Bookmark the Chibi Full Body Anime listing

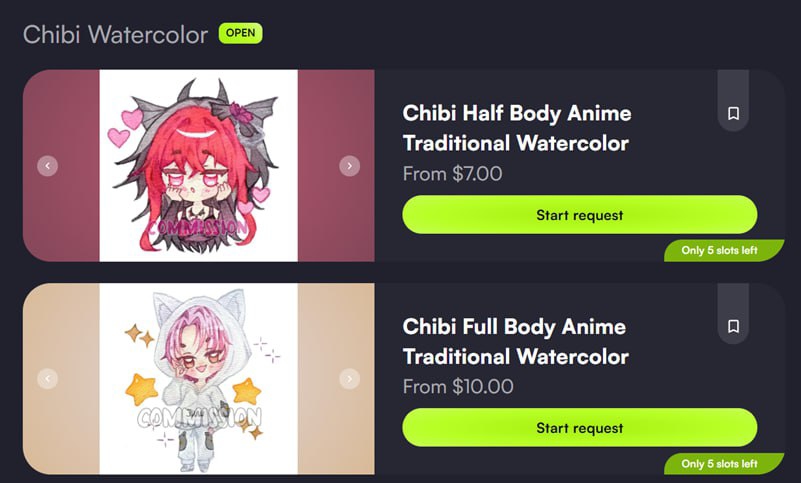click(733, 326)
